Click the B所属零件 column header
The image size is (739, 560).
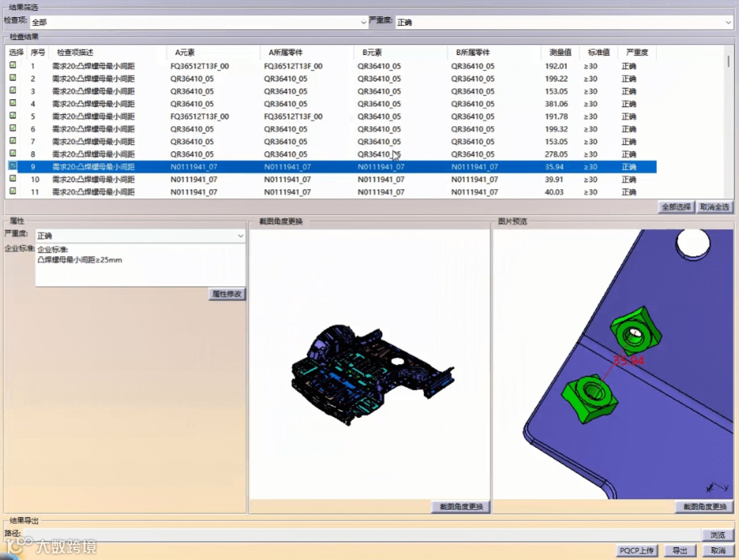point(473,52)
